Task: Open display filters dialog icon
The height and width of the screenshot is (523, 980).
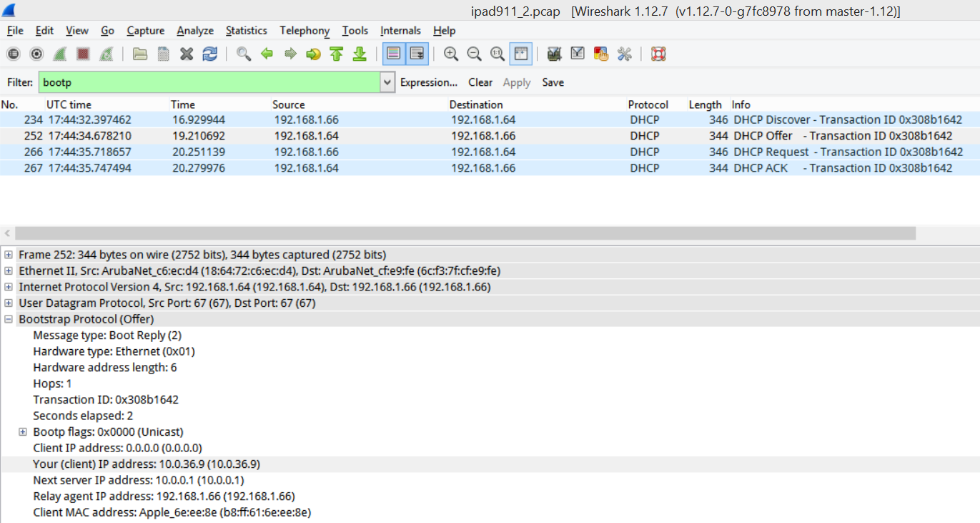Action: tap(578, 54)
